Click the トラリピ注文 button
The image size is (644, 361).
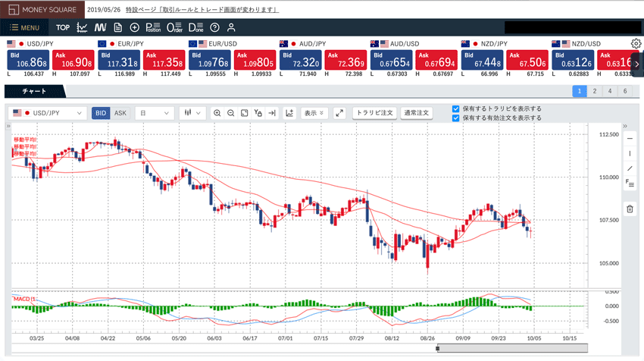375,113
